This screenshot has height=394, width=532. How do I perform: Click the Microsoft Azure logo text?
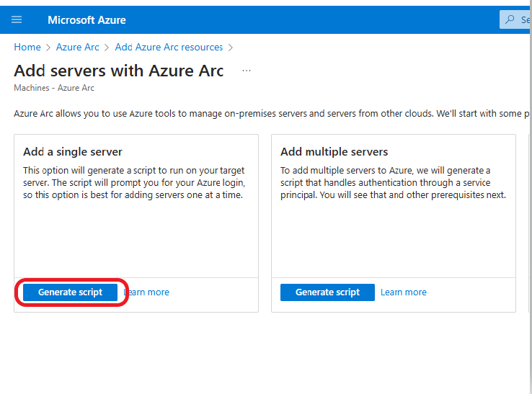(x=87, y=20)
